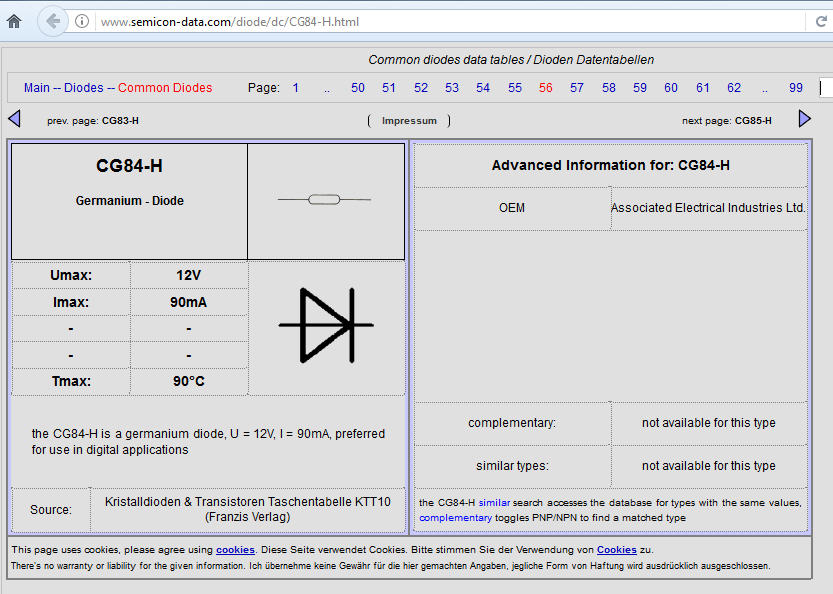Go to page 57 link
This screenshot has height=594, width=833.
point(577,88)
